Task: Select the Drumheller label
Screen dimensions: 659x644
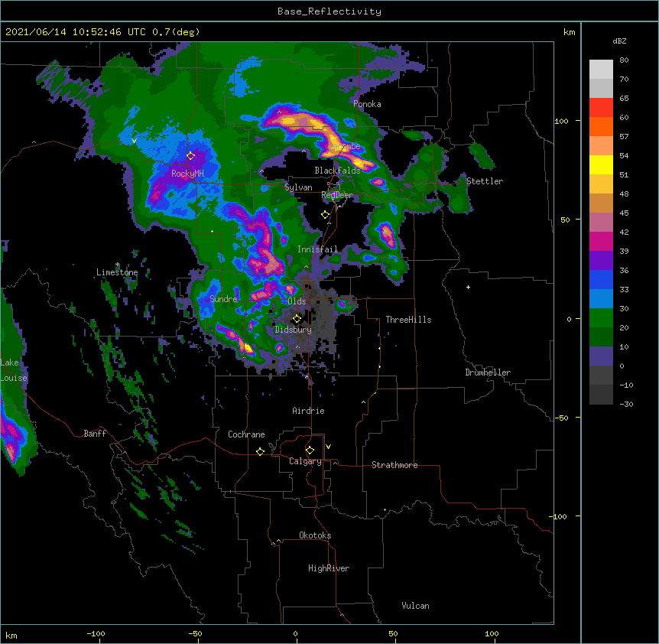Action: [x=488, y=372]
